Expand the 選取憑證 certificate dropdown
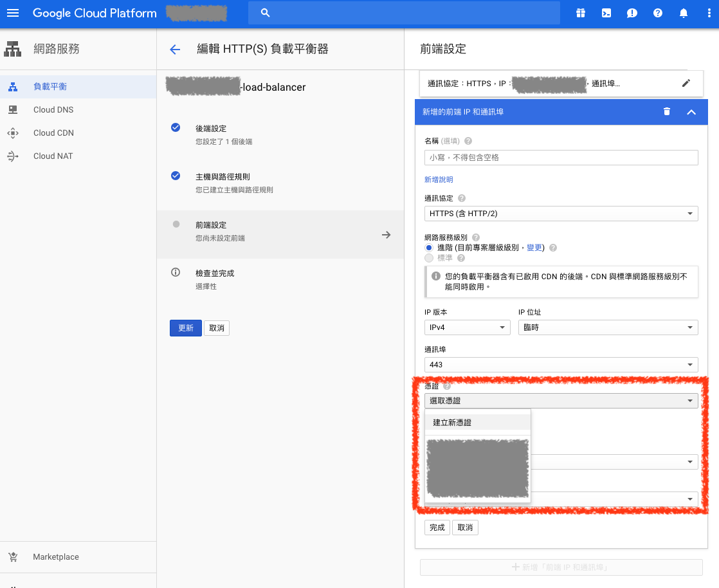The width and height of the screenshot is (719, 588). 561,401
